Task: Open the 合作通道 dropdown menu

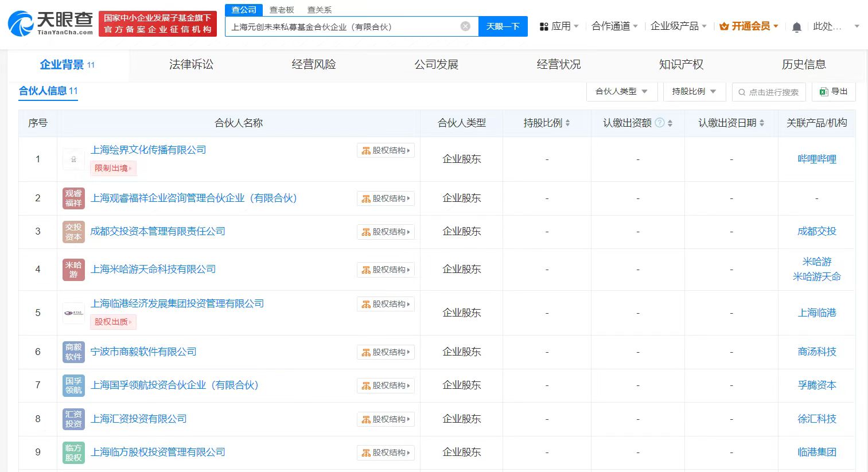Action: point(614,26)
